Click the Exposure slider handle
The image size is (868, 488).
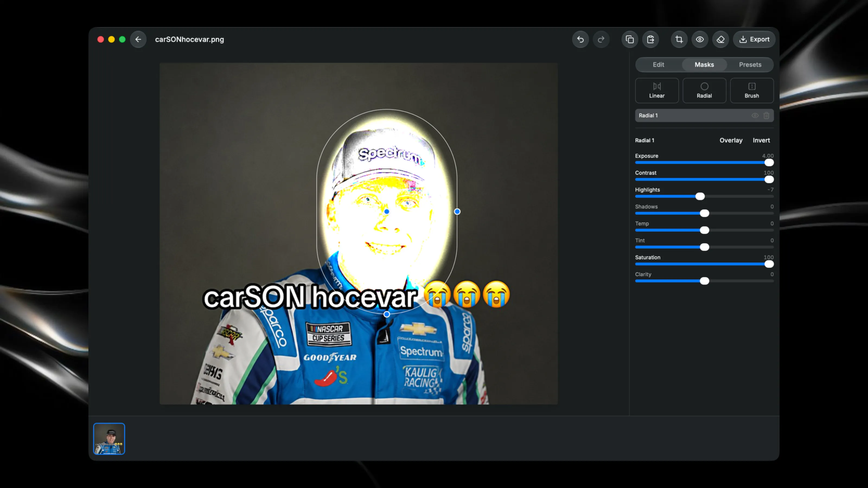(x=769, y=163)
